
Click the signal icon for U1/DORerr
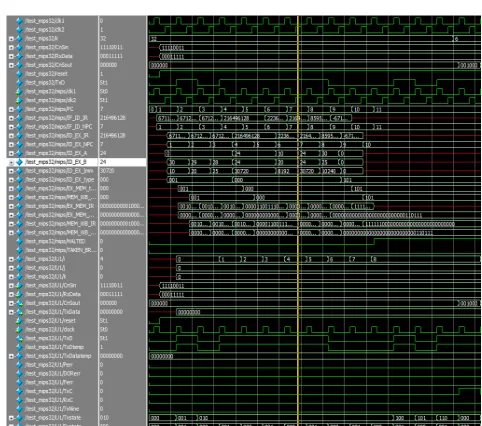click(x=19, y=374)
